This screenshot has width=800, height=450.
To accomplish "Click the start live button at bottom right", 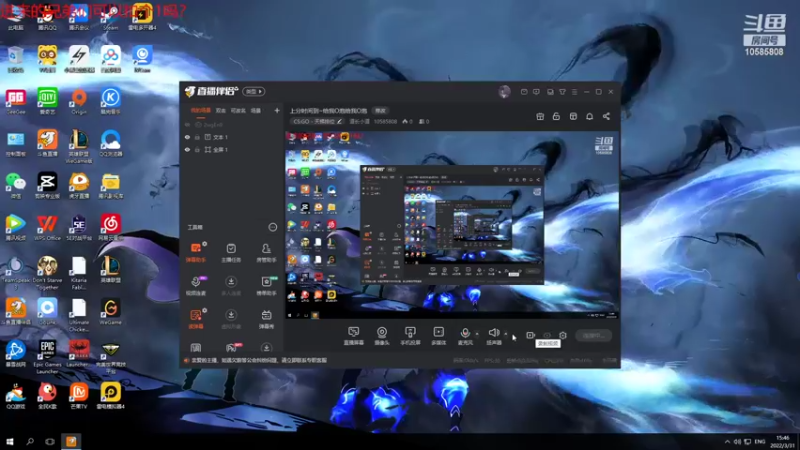I will click(593, 335).
